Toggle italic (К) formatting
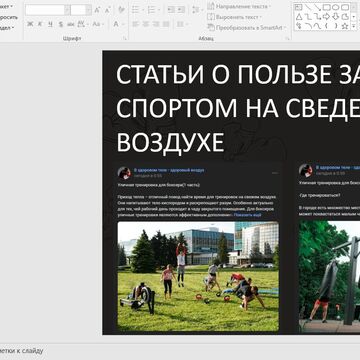The height and width of the screenshot is (360, 360). click(40, 24)
